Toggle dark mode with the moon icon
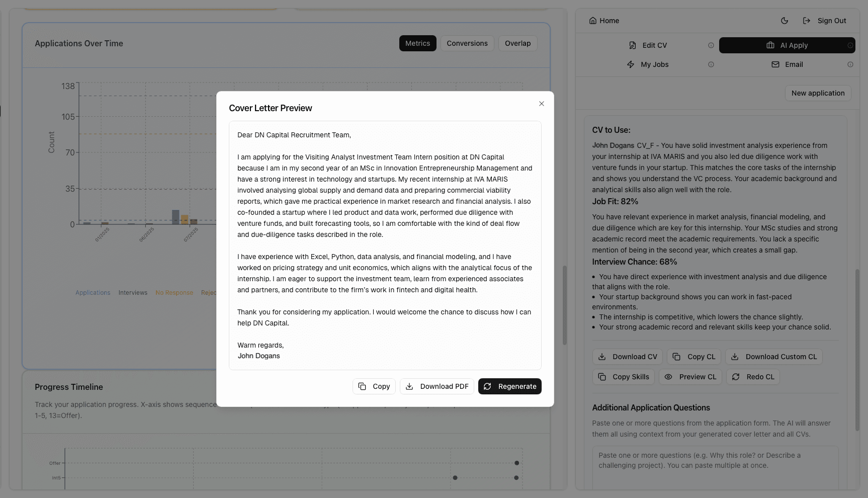The image size is (868, 498). (784, 21)
